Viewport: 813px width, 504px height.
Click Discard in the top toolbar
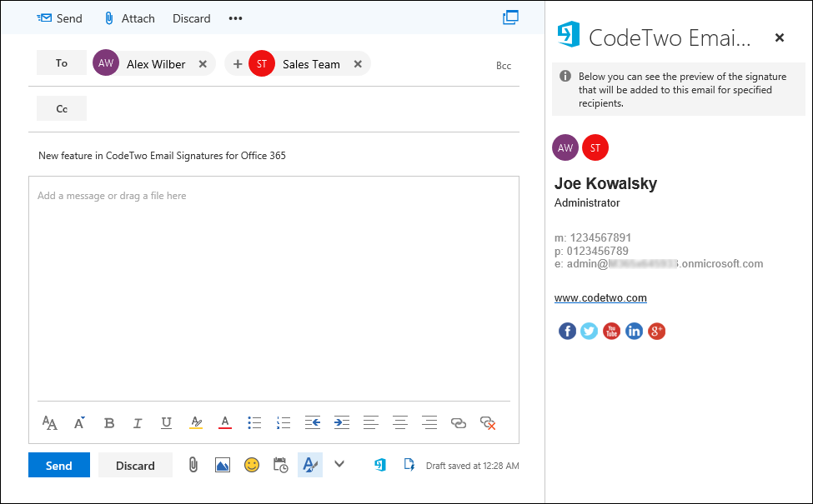(x=191, y=18)
